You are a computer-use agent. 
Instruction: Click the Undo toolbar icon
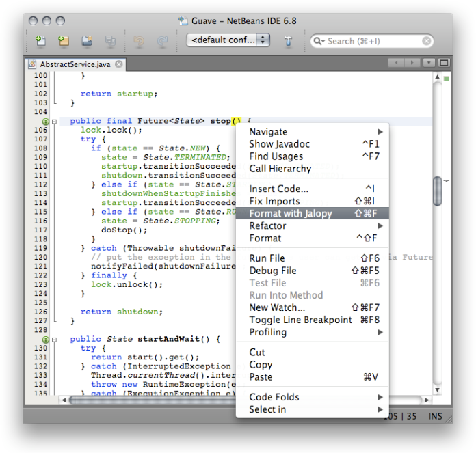pos(139,40)
